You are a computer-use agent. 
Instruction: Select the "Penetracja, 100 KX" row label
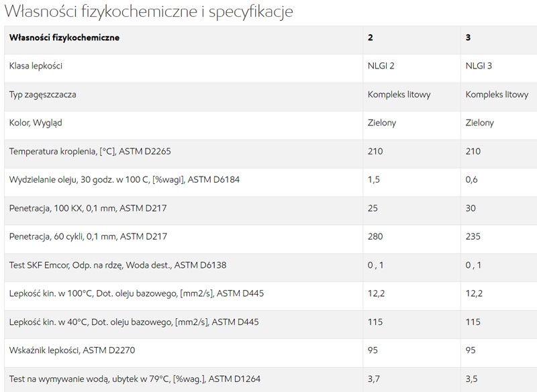(x=87, y=209)
